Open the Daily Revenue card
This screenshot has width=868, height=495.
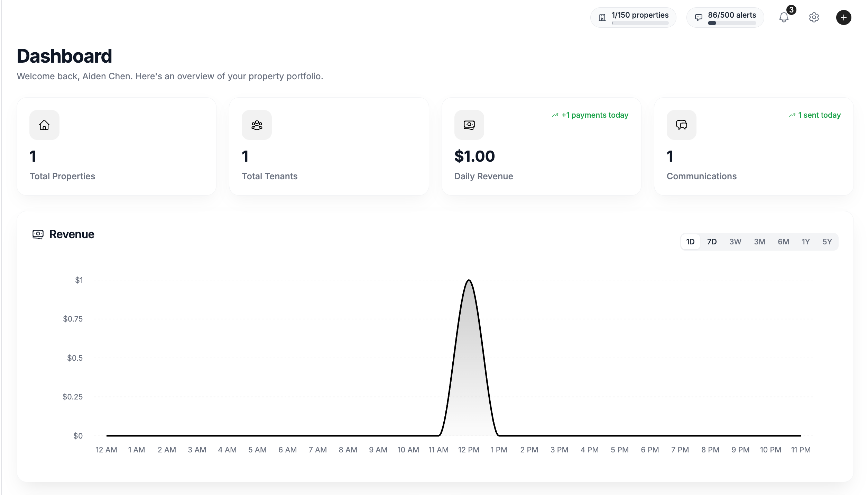[x=541, y=146]
